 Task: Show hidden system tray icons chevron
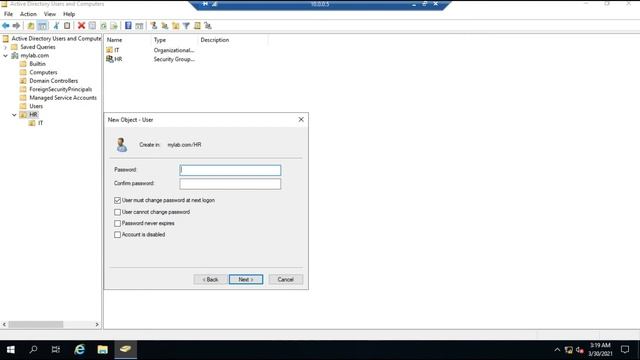[557, 350]
